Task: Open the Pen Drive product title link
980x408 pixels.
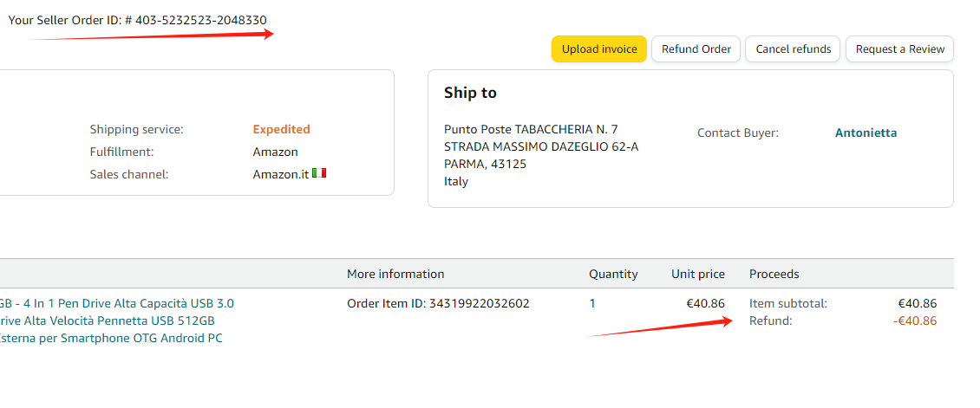Action: coord(117,321)
